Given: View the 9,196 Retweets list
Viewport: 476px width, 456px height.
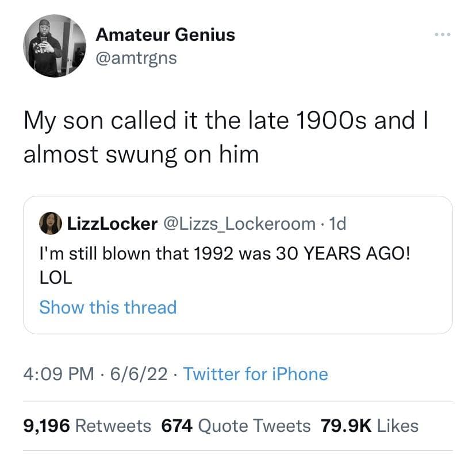Looking at the screenshot, I should point(87,426).
